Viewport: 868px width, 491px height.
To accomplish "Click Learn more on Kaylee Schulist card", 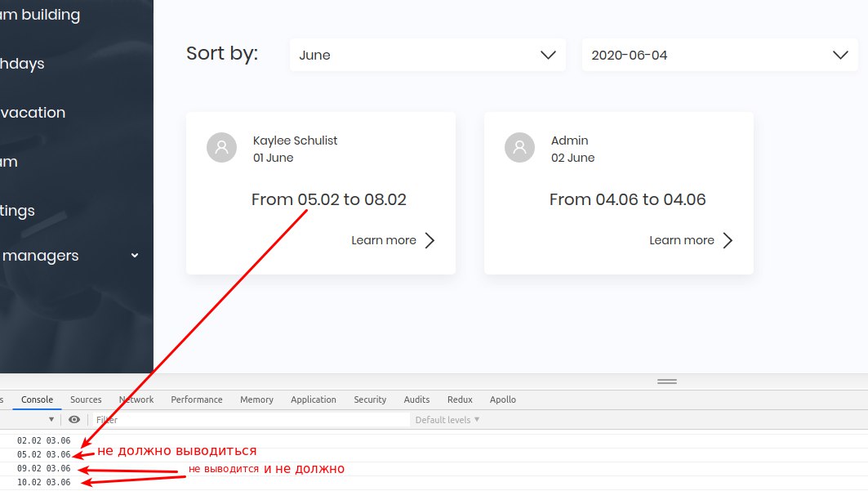I will (384, 240).
